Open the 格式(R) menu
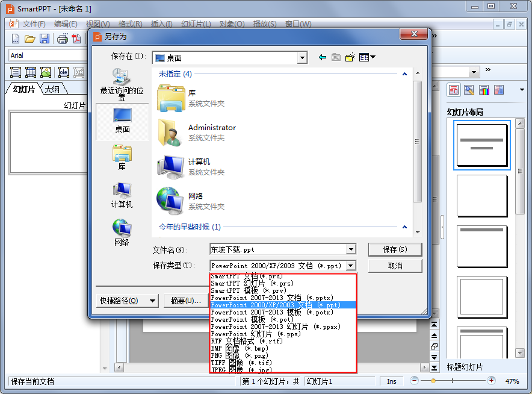 pos(130,24)
